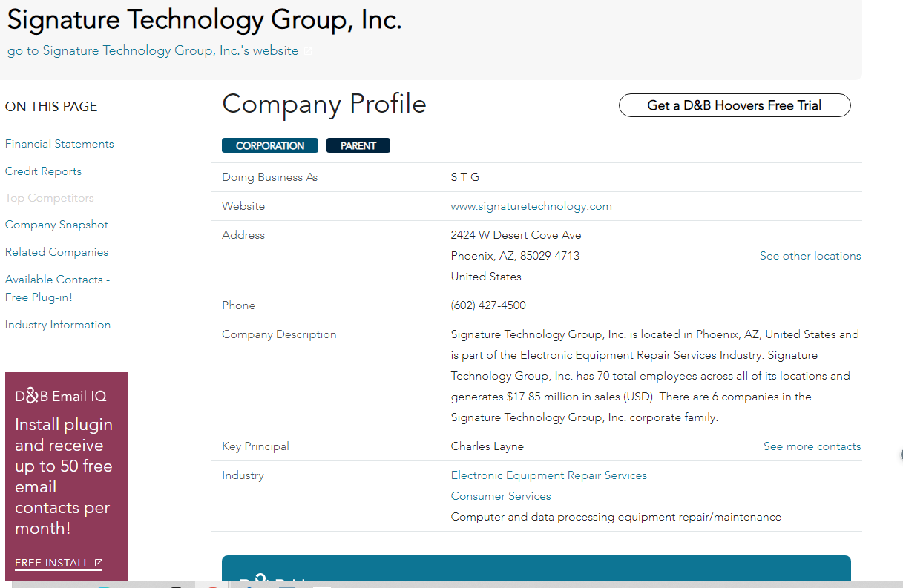Open Credit Reports sidebar link
This screenshot has height=588, width=903.
(43, 171)
